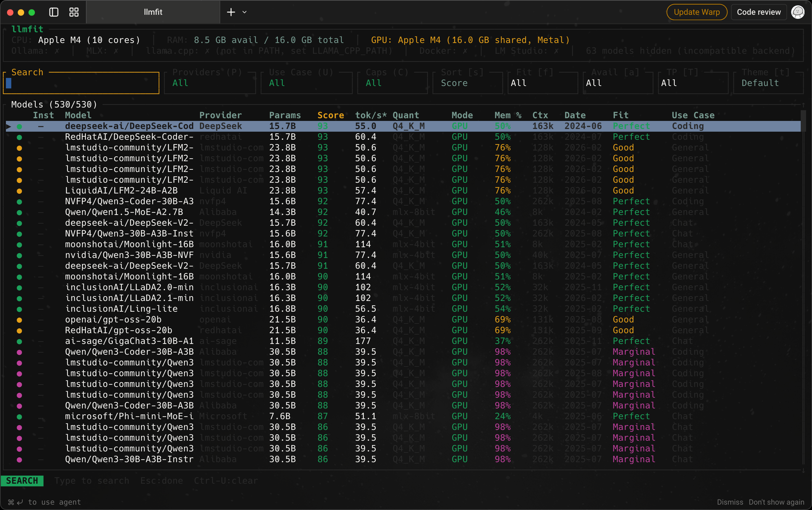The width and height of the screenshot is (812, 510).
Task: Open the Use Case filter box
Action: pos(306,83)
